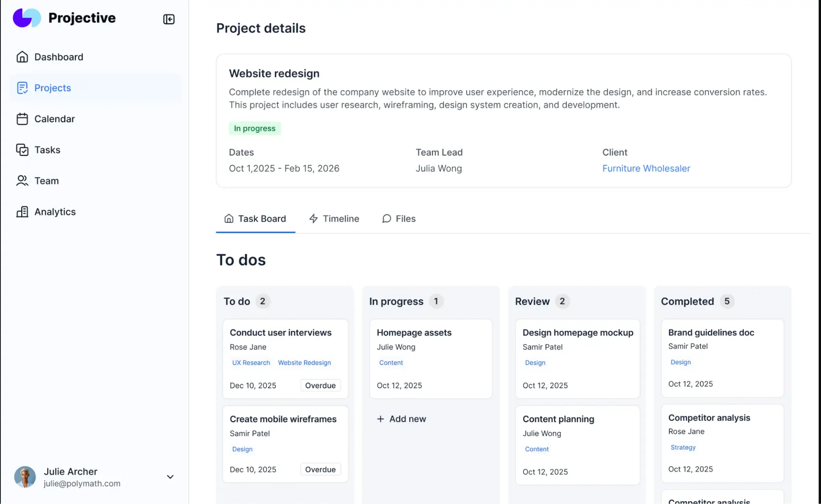The width and height of the screenshot is (821, 504).
Task: Collapse the sidebar with the panel icon
Action: 169,19
